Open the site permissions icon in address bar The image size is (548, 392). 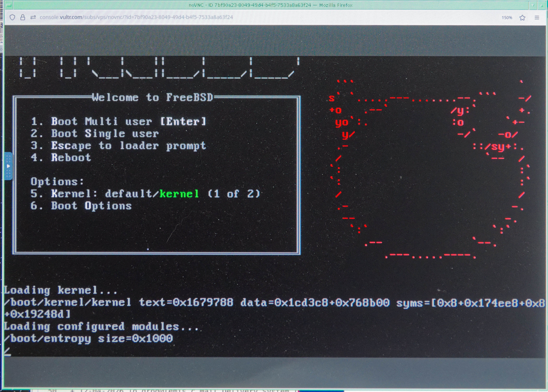point(33,17)
